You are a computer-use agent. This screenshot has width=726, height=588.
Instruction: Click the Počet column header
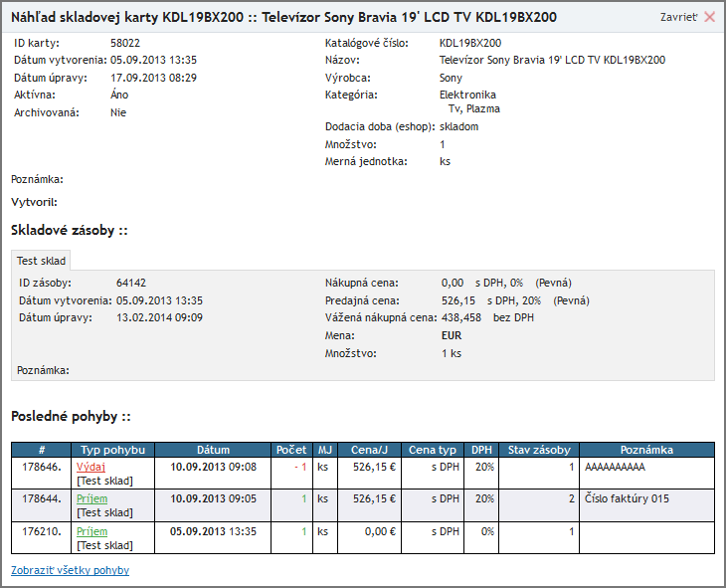coord(291,450)
